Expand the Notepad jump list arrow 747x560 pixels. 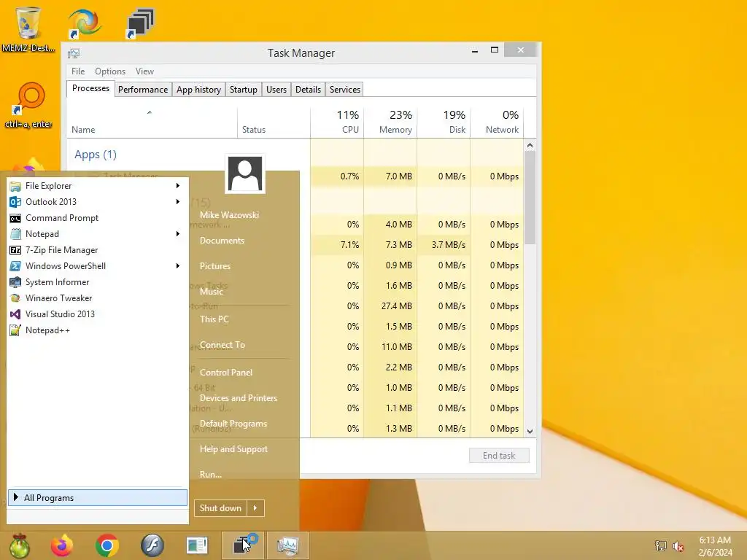tap(178, 234)
